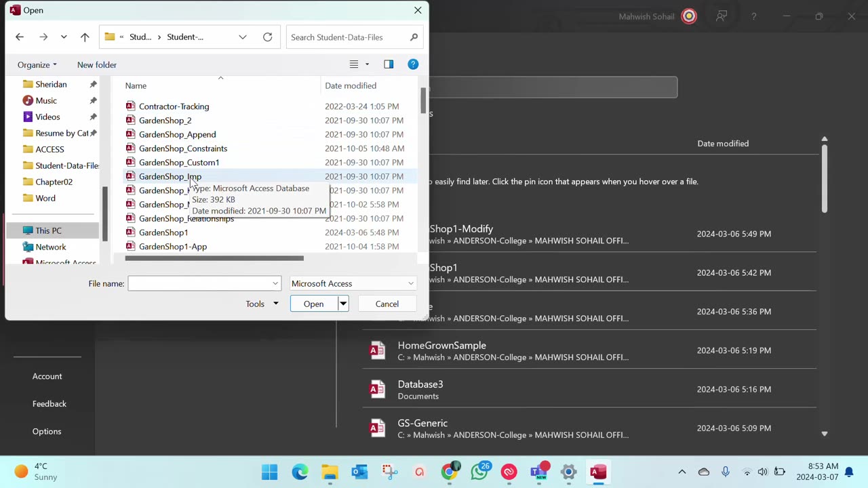This screenshot has height=488, width=868.
Task: Click the microphone icon in system tray
Action: (x=726, y=472)
